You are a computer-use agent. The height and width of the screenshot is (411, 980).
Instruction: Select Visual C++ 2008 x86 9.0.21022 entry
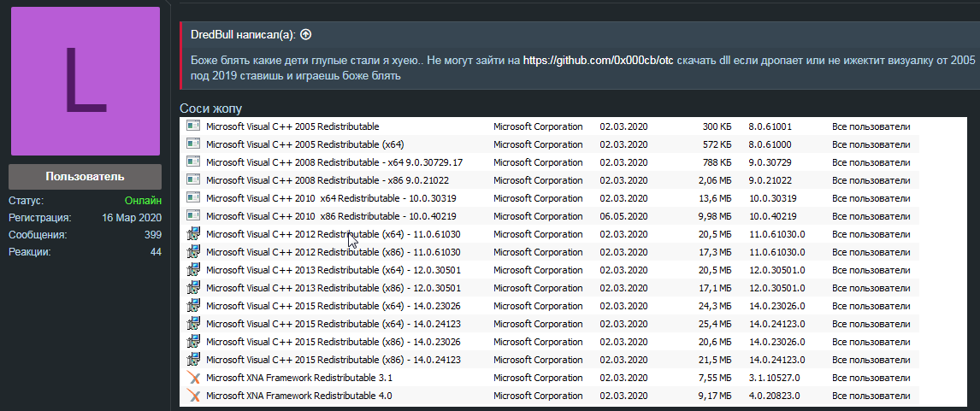(328, 180)
